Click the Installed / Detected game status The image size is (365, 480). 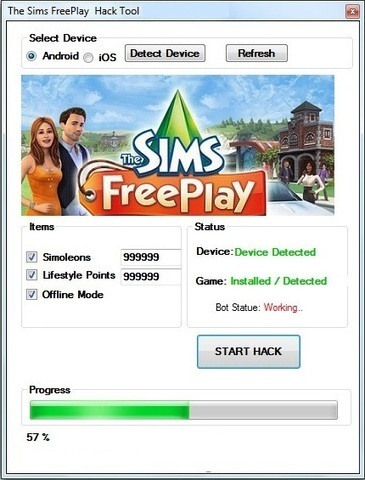pyautogui.click(x=279, y=281)
